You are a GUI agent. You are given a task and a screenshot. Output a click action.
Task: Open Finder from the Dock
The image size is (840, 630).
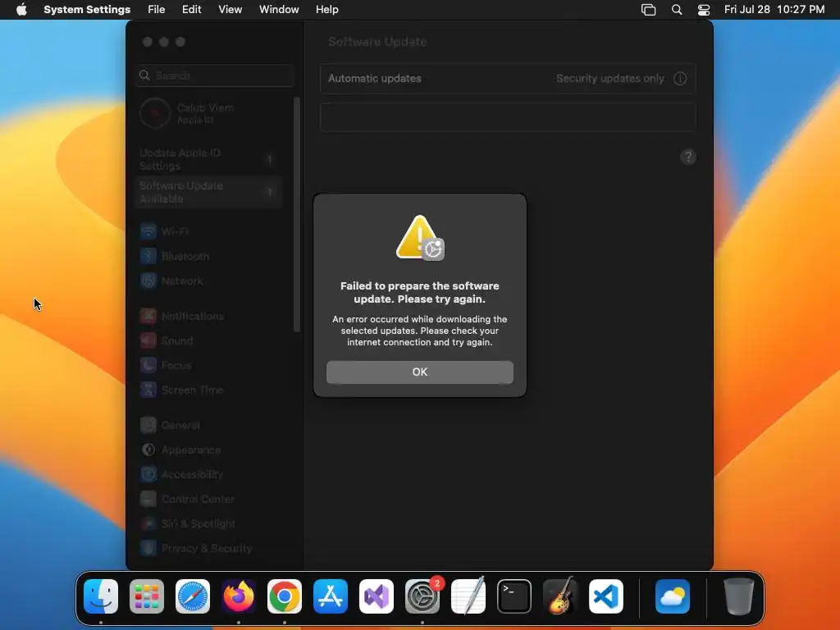(x=101, y=596)
